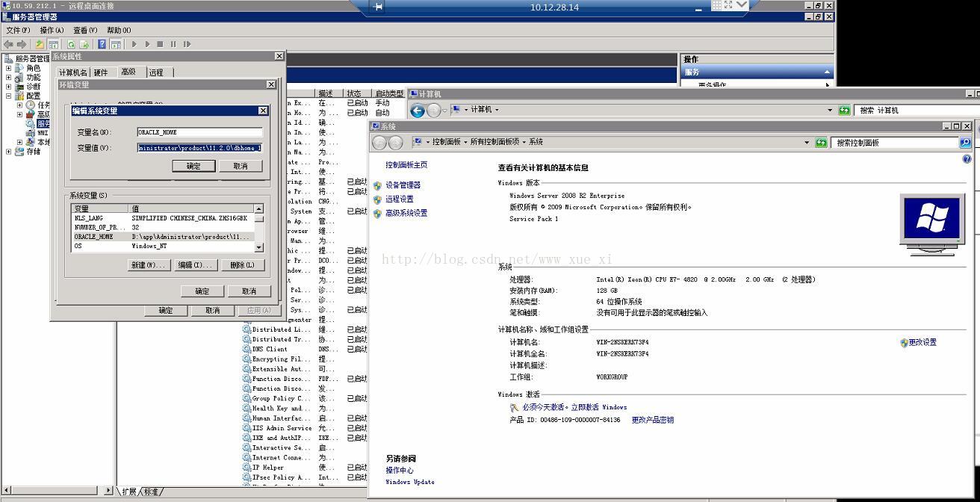980x502 pixels.
Task: Click 确定 in the 编辑系统变量 dialog
Action: 193,166
